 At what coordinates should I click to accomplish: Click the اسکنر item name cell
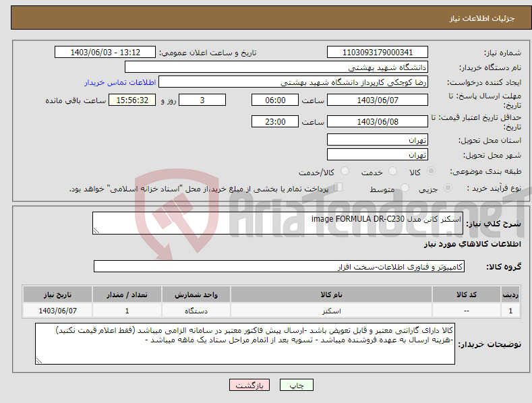[331, 311]
